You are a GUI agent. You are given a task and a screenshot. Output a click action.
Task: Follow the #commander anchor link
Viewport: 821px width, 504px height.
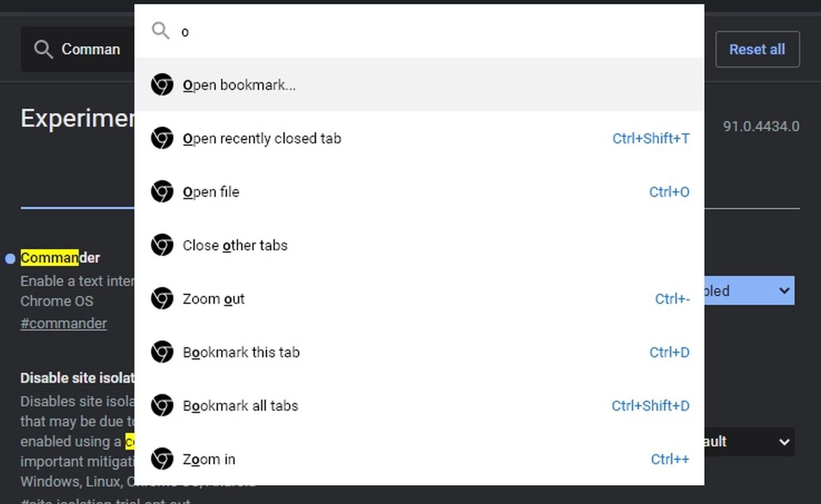(x=63, y=323)
